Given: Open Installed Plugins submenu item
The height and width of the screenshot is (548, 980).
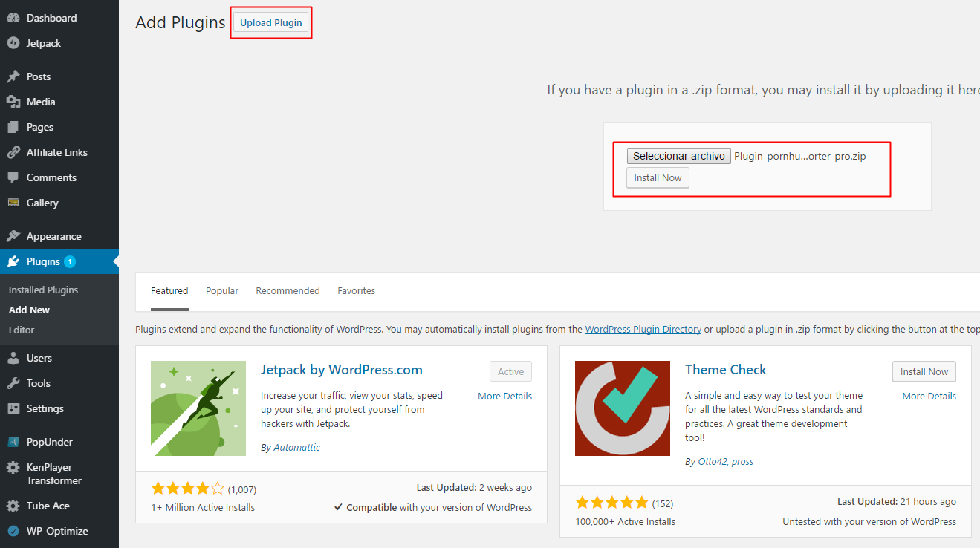Looking at the screenshot, I should pyautogui.click(x=43, y=290).
